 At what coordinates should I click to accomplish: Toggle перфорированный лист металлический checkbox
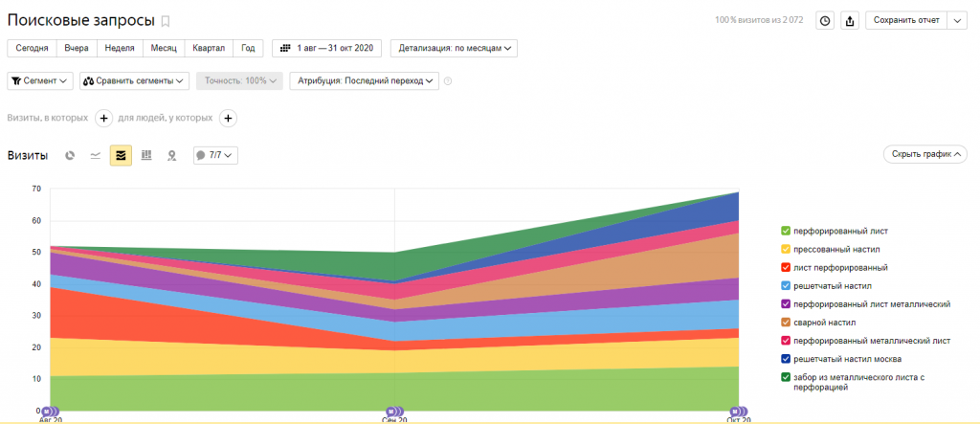click(x=785, y=304)
